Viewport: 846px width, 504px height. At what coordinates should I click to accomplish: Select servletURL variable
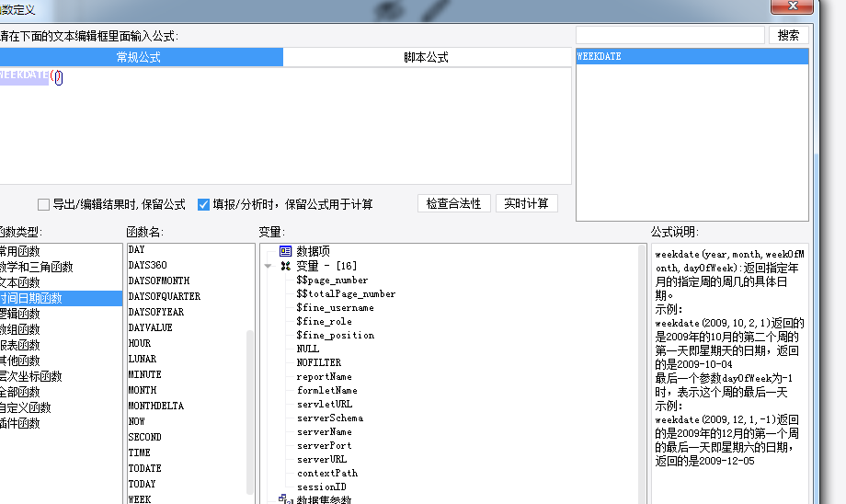tap(325, 404)
